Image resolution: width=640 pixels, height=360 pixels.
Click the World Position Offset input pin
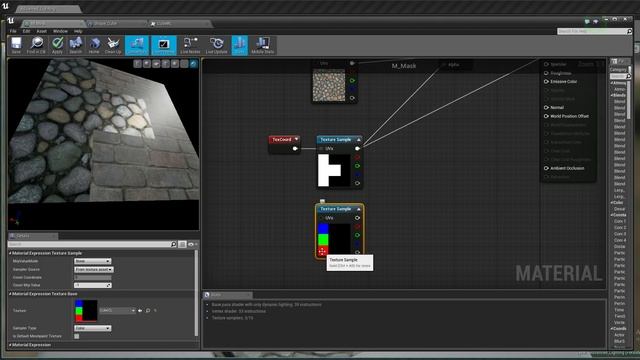546,116
